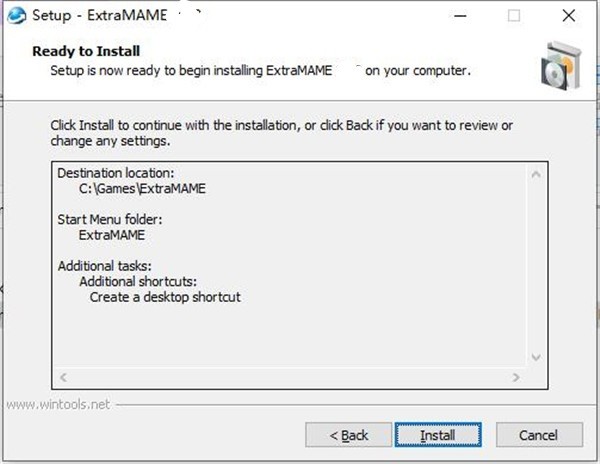The height and width of the screenshot is (464, 600).
Task: Click the Ready to Install heading
Action: click(x=86, y=51)
